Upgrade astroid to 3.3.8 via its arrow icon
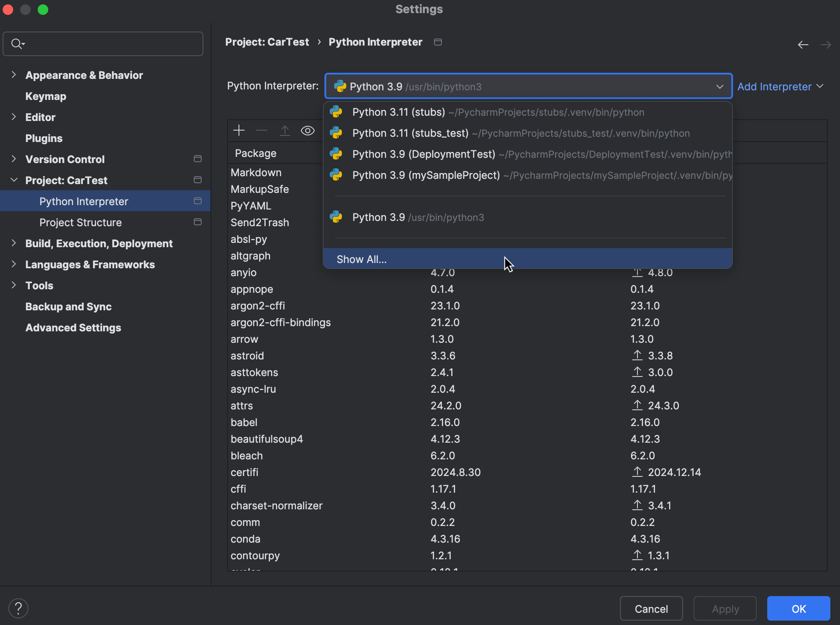 click(x=638, y=355)
